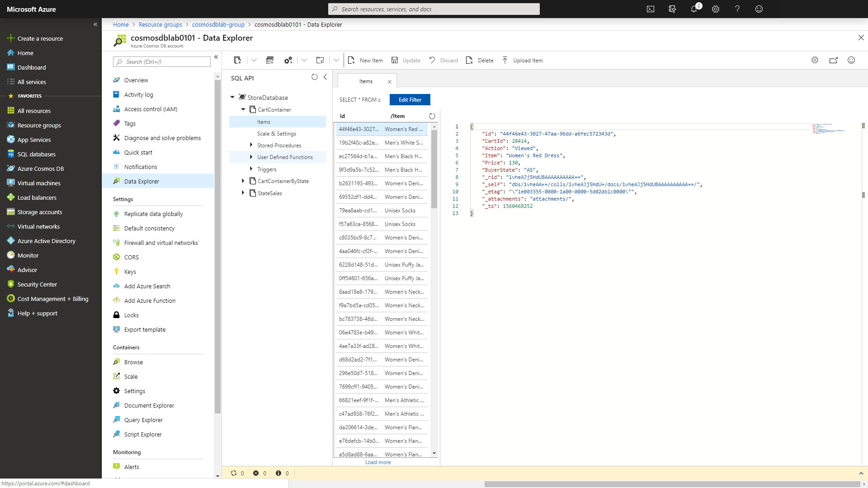868x488 pixels.
Task: Expand User Defined Functions node
Action: 251,157
